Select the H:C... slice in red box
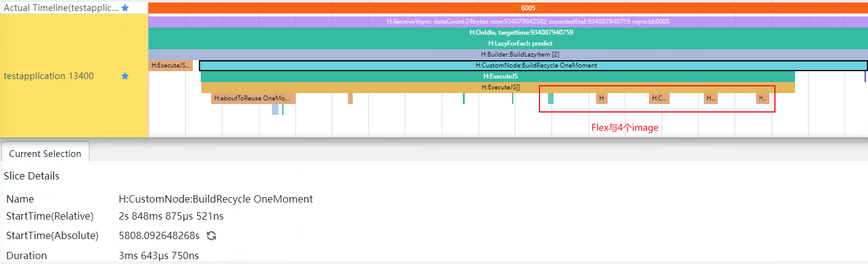This screenshot has width=868, height=264. click(x=659, y=98)
